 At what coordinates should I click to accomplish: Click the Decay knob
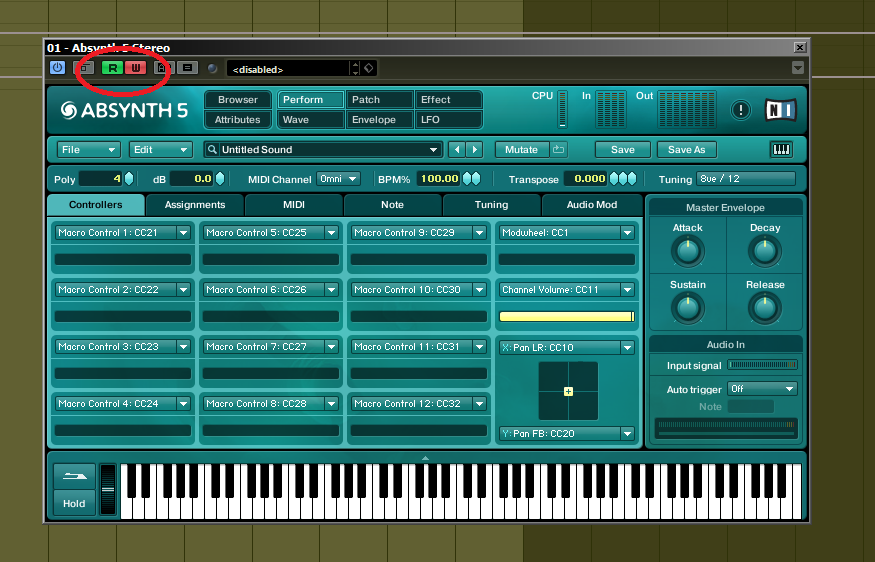pyautogui.click(x=765, y=251)
